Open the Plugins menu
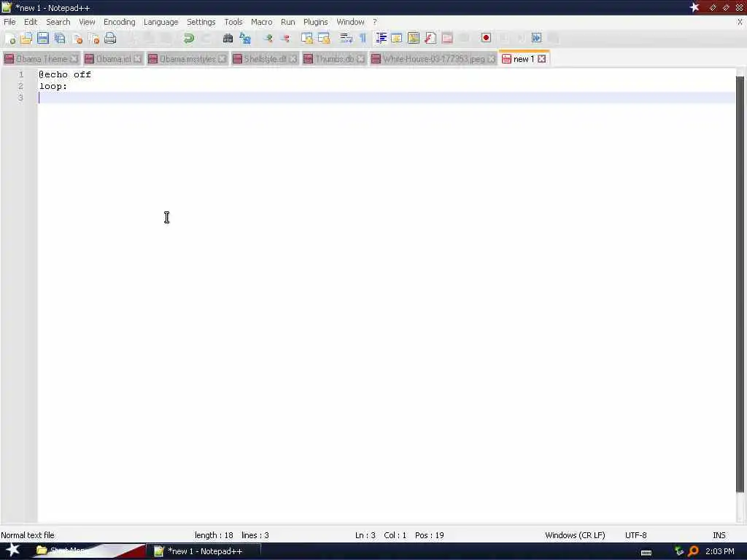 [x=315, y=22]
